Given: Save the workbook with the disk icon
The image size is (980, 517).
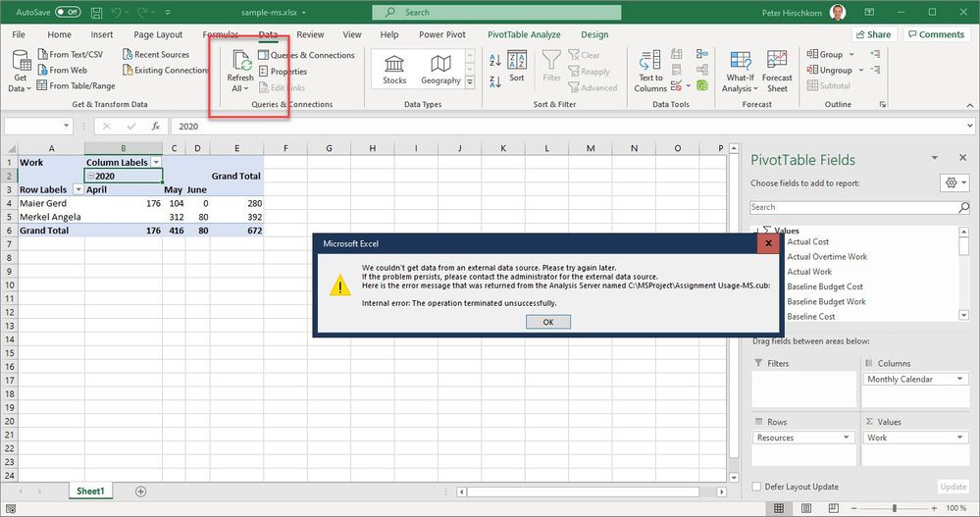Looking at the screenshot, I should 96,13.
